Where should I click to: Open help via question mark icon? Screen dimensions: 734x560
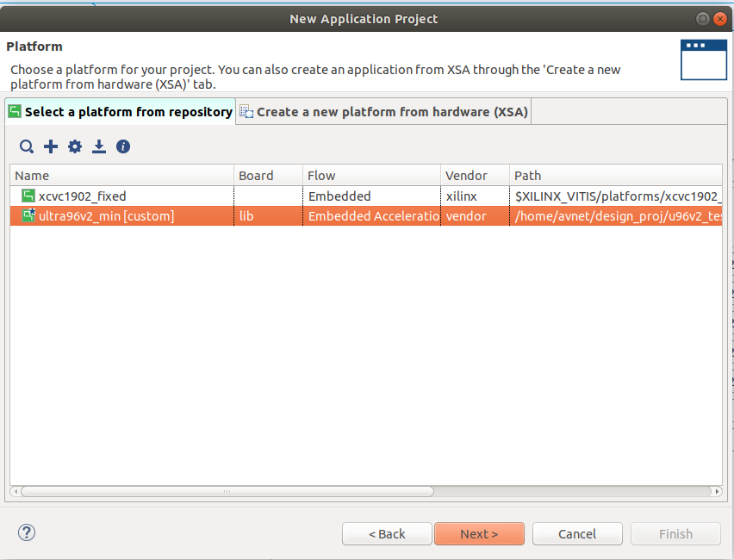tap(27, 533)
